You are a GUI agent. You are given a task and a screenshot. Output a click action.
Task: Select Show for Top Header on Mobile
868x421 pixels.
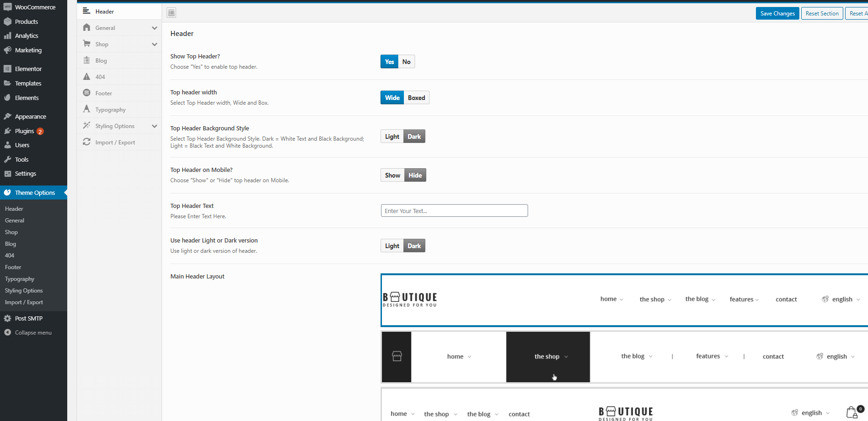click(x=393, y=175)
